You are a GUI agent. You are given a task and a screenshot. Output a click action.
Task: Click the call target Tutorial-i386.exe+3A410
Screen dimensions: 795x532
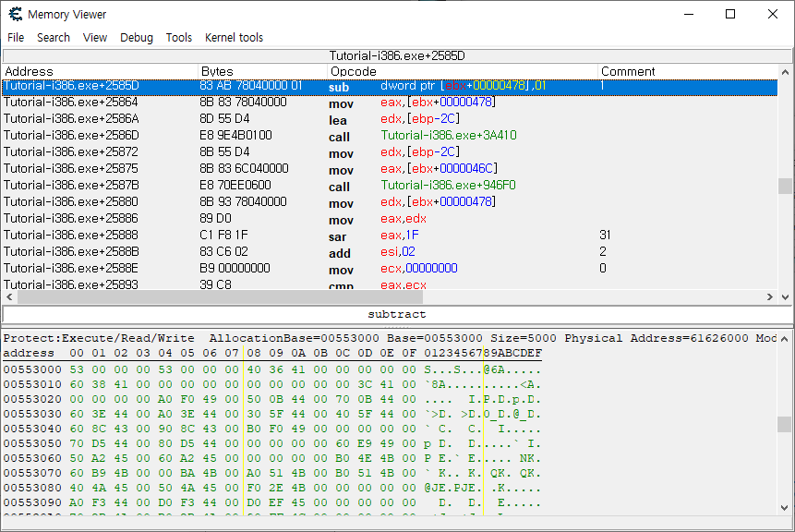tap(449, 136)
